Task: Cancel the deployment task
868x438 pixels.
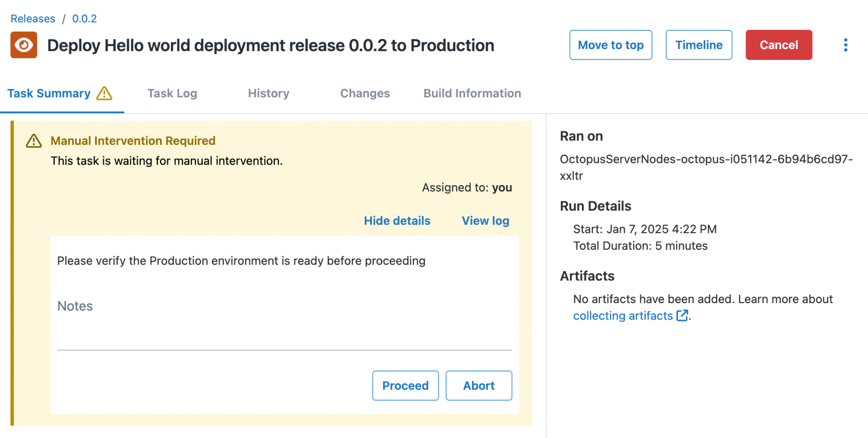Action: click(x=779, y=45)
